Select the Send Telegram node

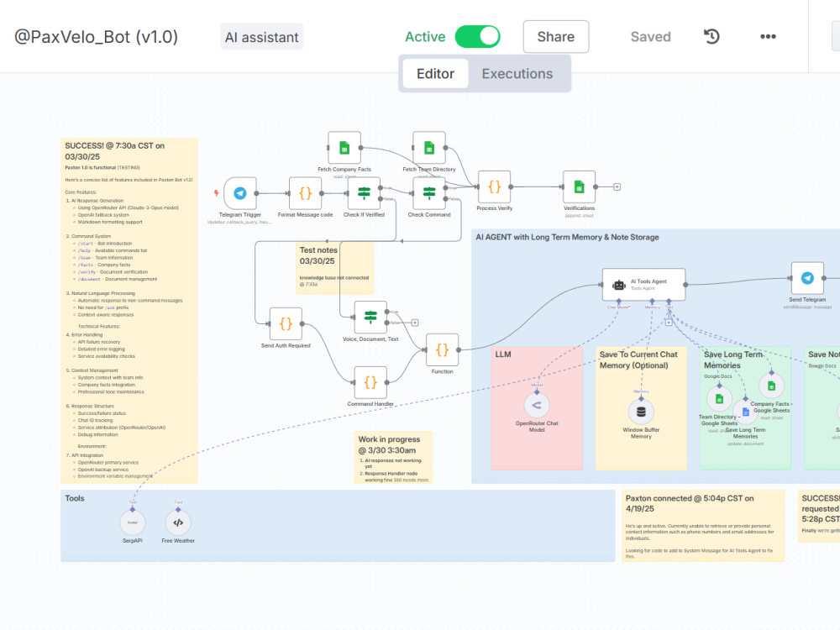[x=807, y=278]
